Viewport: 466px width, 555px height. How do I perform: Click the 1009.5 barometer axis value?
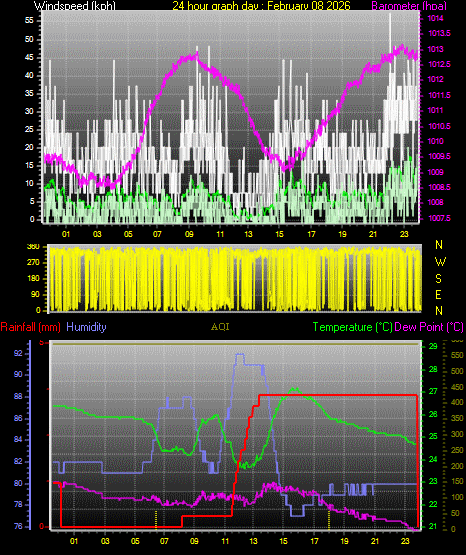coord(439,156)
